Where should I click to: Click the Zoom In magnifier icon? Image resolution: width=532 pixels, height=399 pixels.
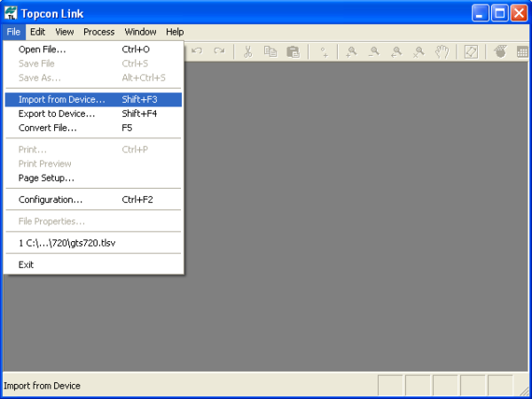[352, 52]
